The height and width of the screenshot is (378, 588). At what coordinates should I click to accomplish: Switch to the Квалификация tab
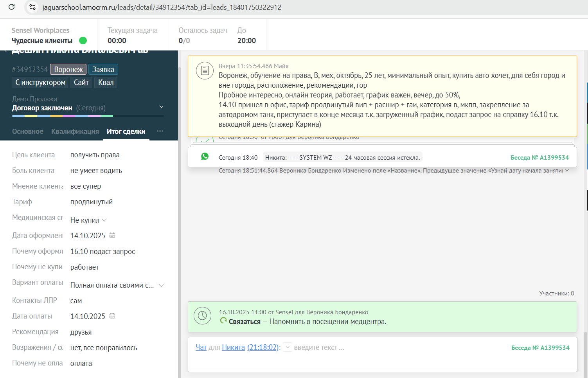75,131
